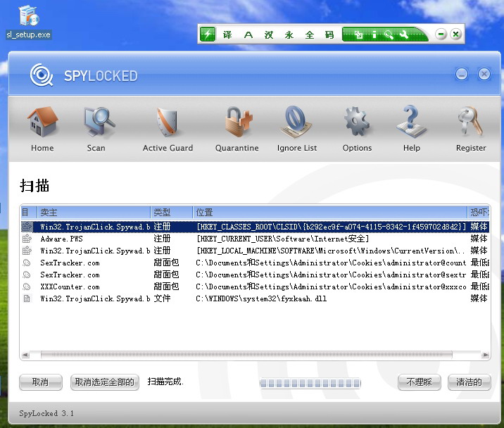Click the info 'i' icon in green toolbar
This screenshot has width=504, height=428.
374,34
